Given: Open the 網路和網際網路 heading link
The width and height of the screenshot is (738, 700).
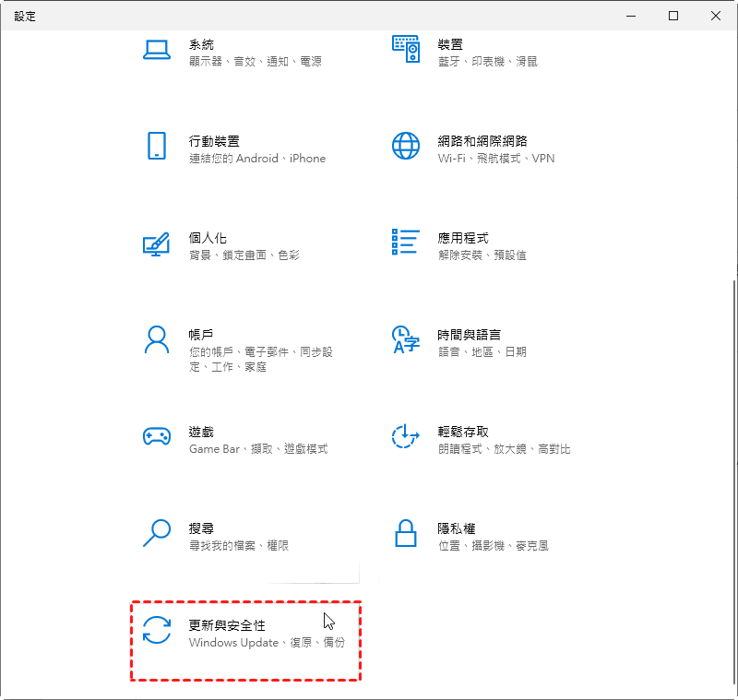Looking at the screenshot, I should pos(482,141).
